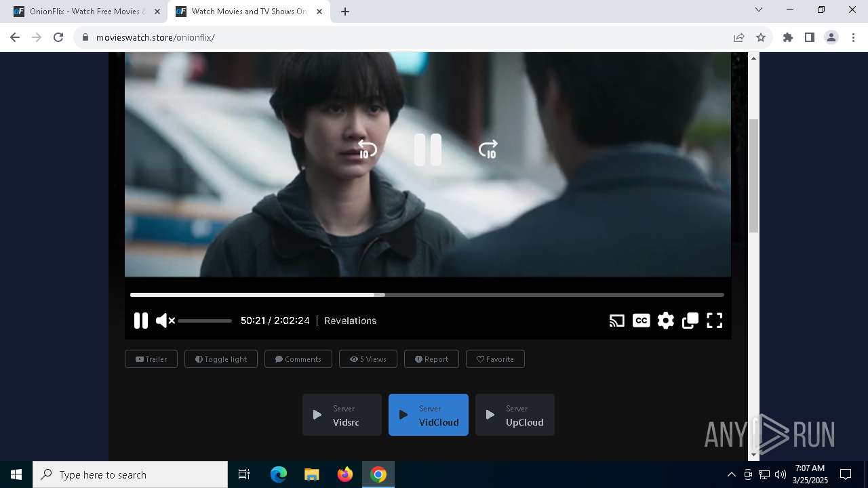Seek on the video progress bar

point(427,295)
